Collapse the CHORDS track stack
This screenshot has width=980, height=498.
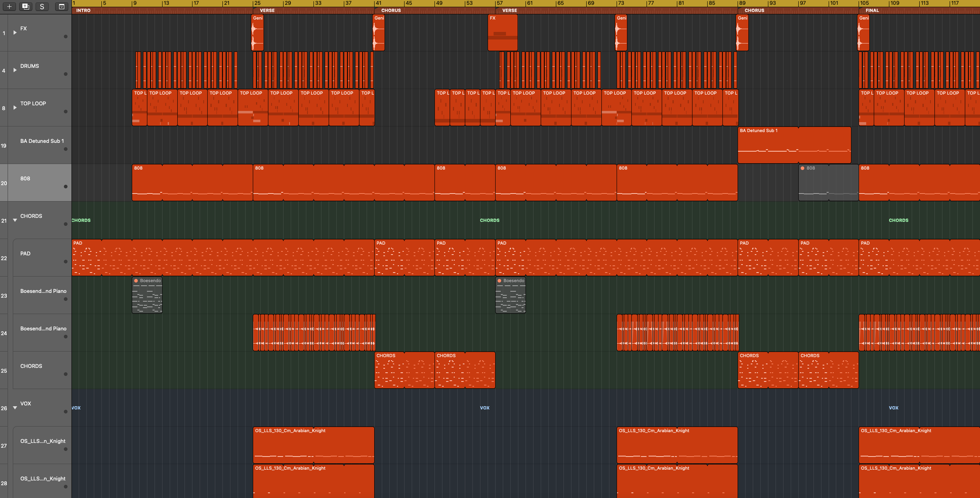(15, 220)
